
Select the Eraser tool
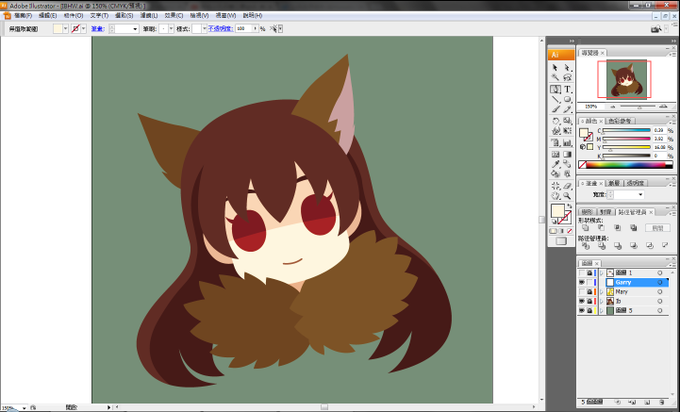click(x=567, y=186)
